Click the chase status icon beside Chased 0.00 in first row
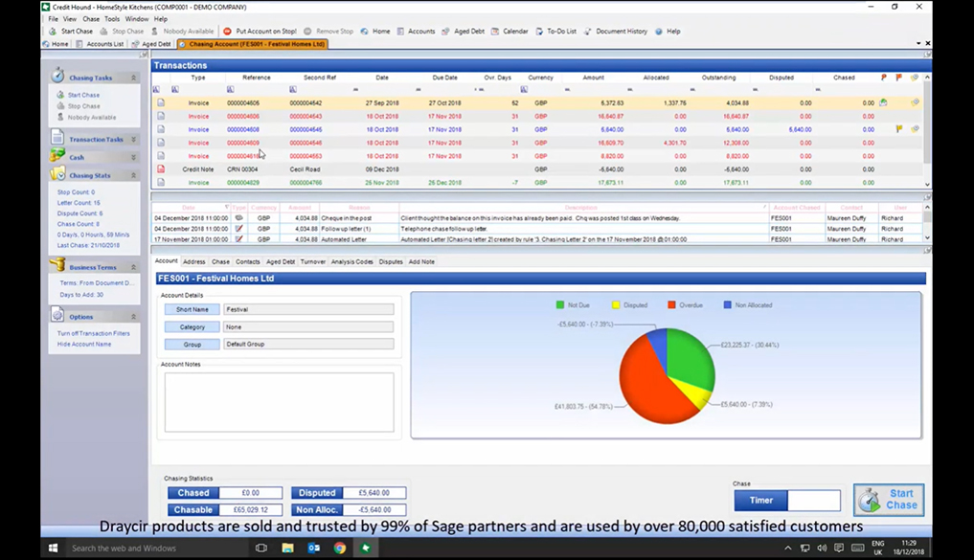Screen dimensions: 974x560 pyautogui.click(x=883, y=103)
